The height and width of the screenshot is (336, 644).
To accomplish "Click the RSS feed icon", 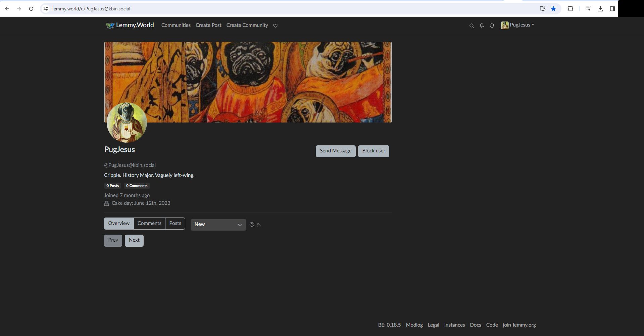I will (x=259, y=225).
